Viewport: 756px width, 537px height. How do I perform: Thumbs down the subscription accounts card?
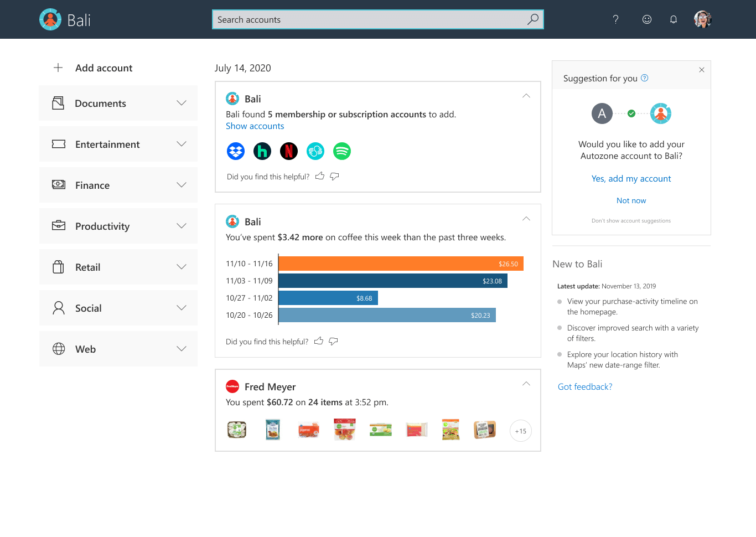pos(334,177)
